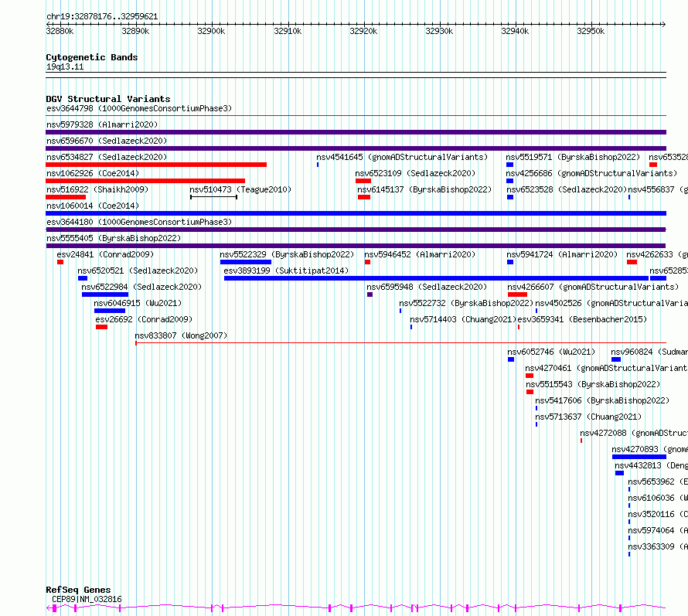
Task: Open nsv5946452 (Almarri2020) label
Action: pyautogui.click(x=420, y=254)
